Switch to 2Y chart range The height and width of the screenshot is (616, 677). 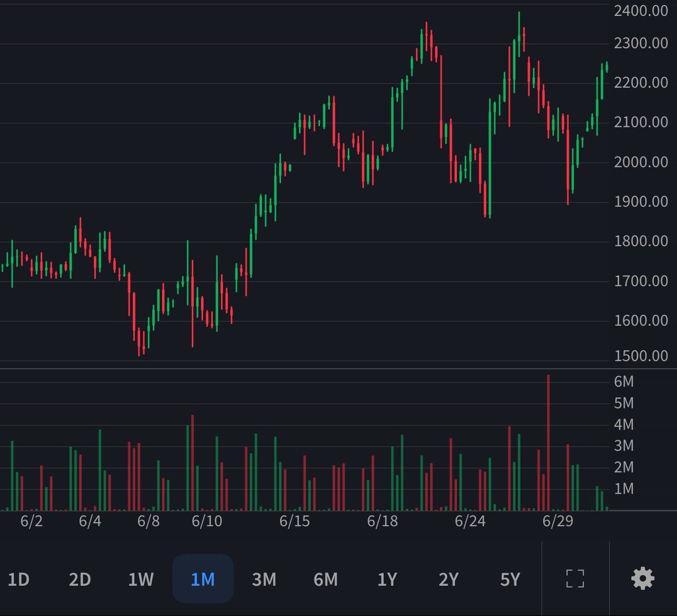point(449,579)
